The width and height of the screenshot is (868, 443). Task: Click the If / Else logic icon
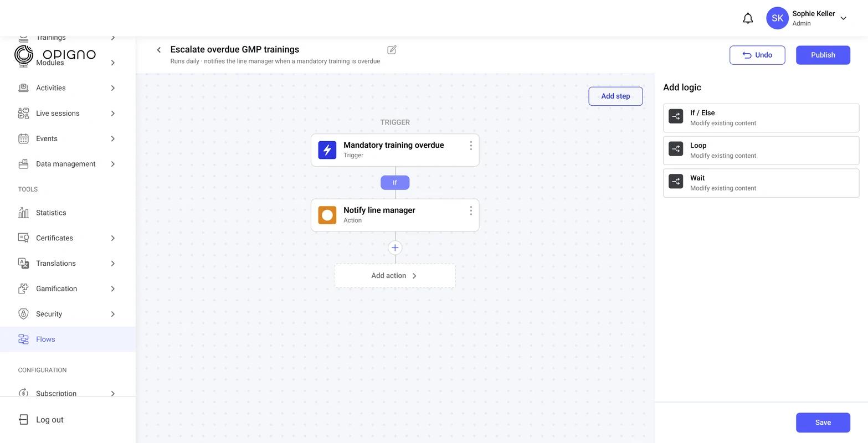pos(676,116)
